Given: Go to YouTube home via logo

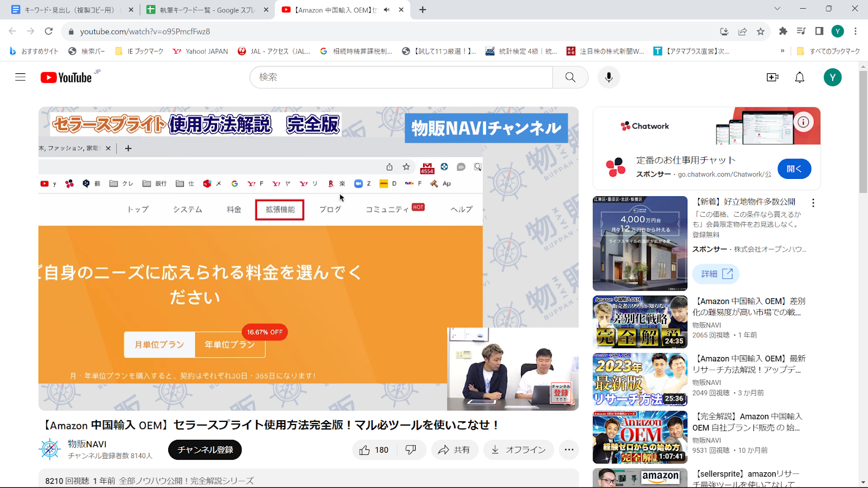Looking at the screenshot, I should 66,78.
